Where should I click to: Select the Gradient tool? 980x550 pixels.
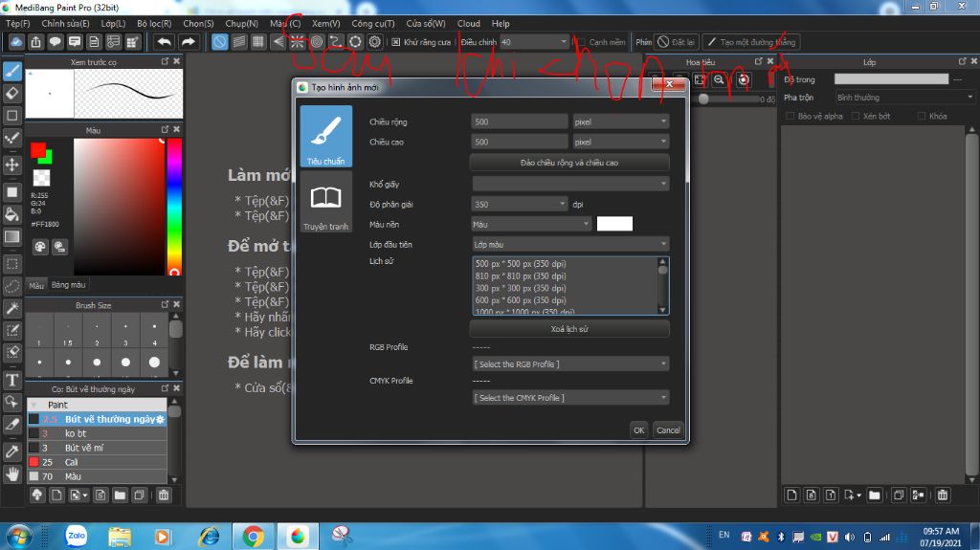coord(11,236)
